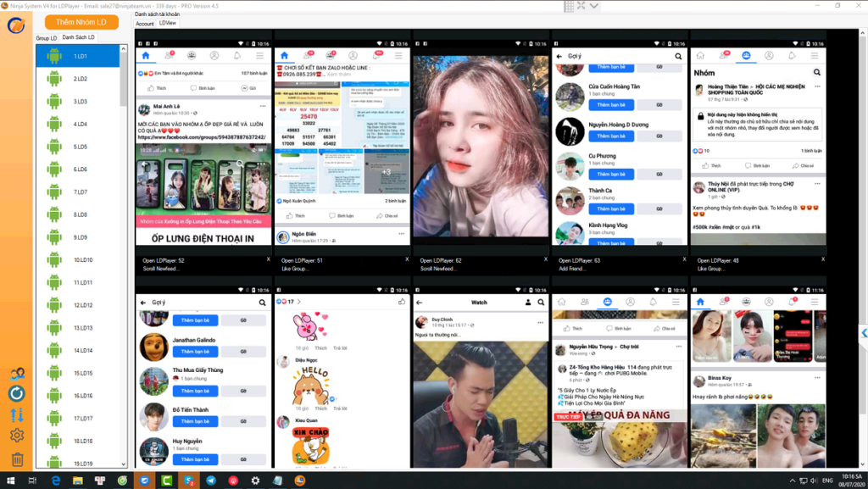868x489 pixels.
Task: Select 10.LD10 in the LD list
Action: pos(77,260)
